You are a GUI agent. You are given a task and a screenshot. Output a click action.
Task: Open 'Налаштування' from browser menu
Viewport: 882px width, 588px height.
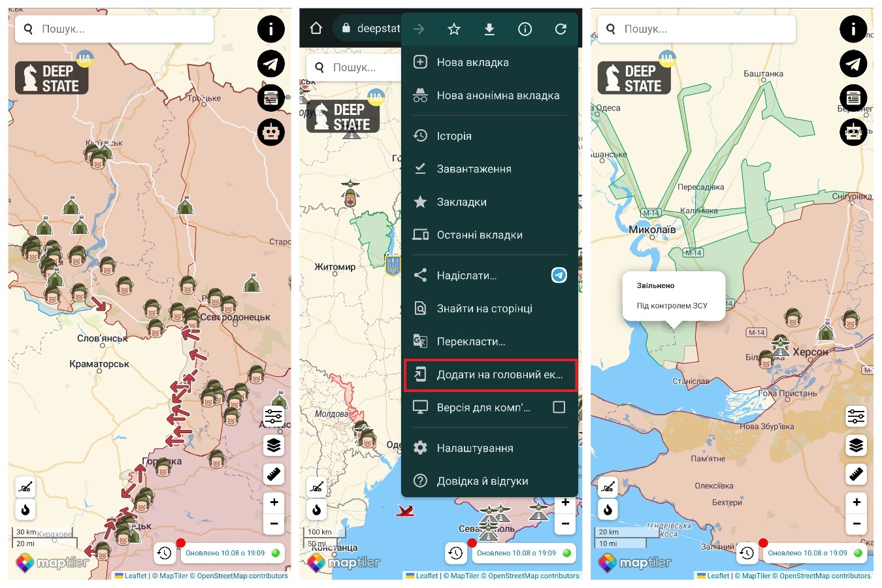pos(490,448)
